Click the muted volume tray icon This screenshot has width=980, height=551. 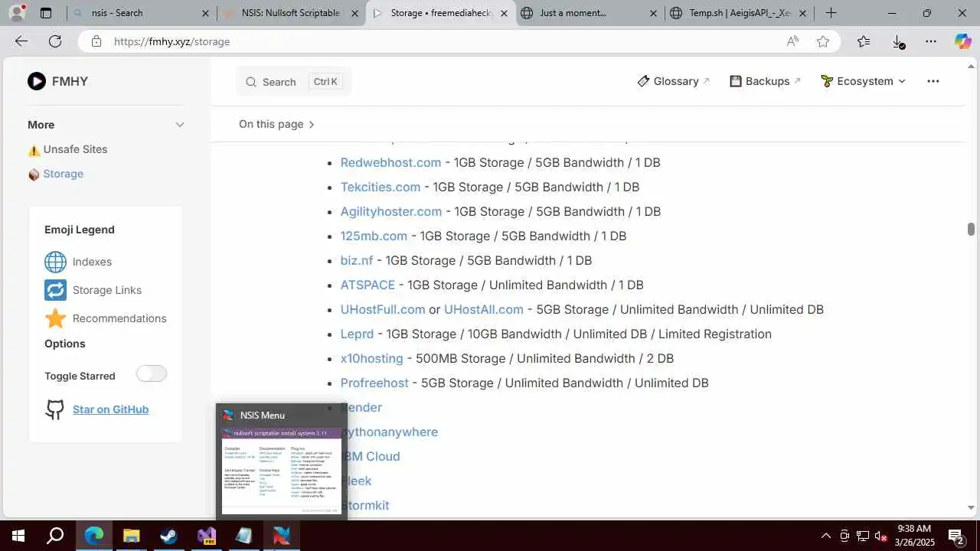point(881,536)
